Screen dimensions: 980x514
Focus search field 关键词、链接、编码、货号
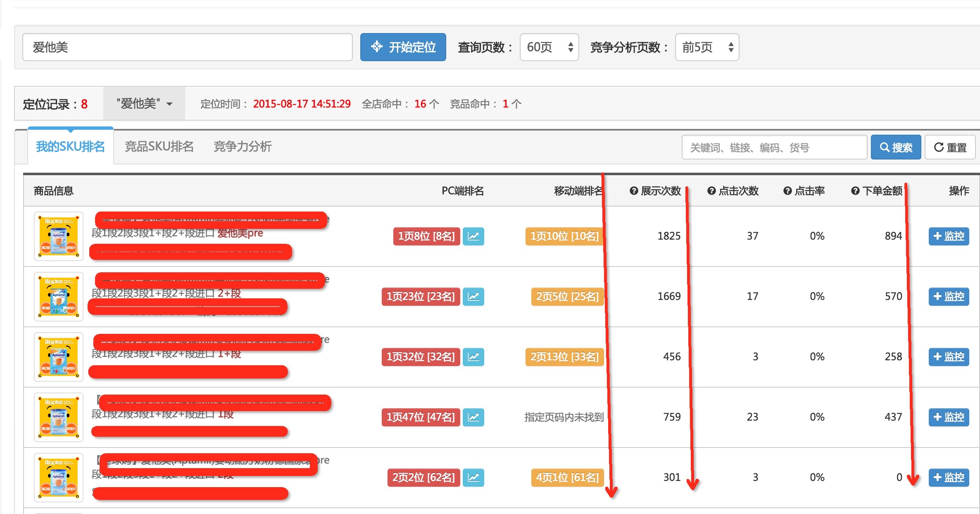tap(774, 147)
